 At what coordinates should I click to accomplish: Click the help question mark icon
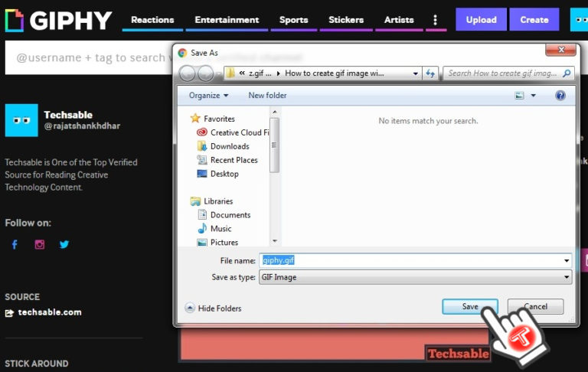pyautogui.click(x=560, y=96)
